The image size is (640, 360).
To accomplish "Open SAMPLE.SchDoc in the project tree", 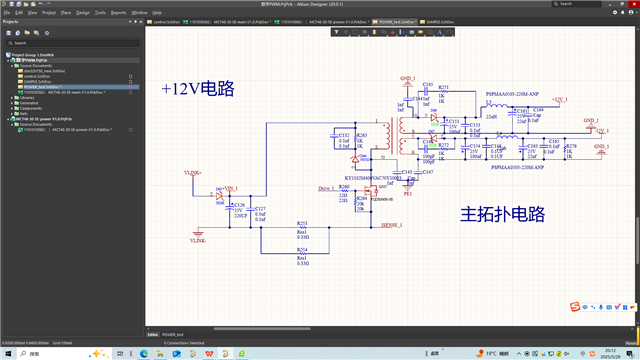I will 38,82.
